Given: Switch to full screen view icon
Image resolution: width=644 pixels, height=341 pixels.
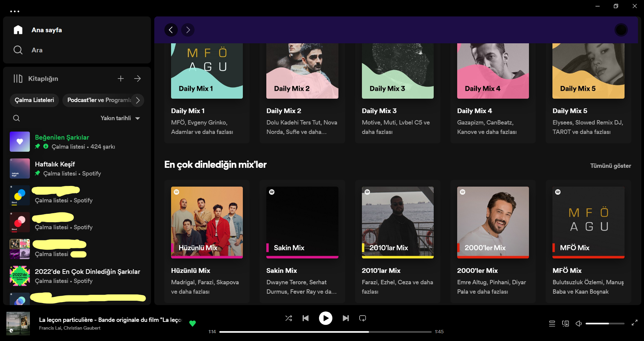Looking at the screenshot, I should (x=635, y=323).
